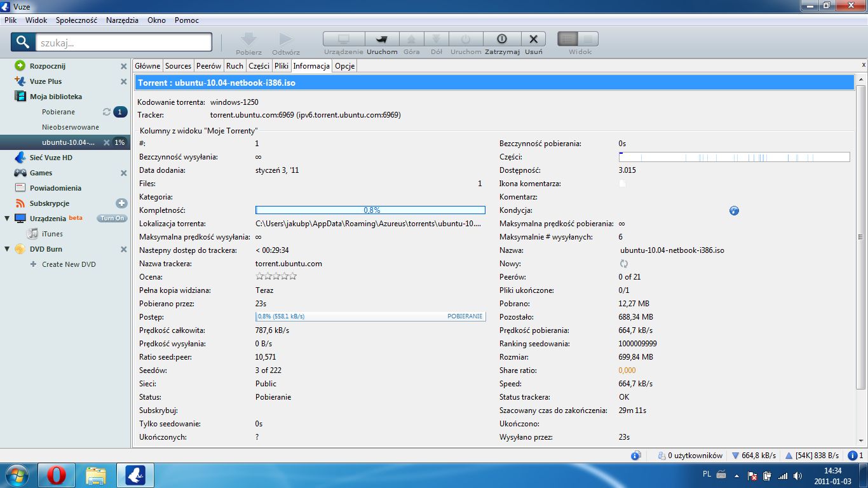Click the first Uruchom launch icon

click(382, 39)
